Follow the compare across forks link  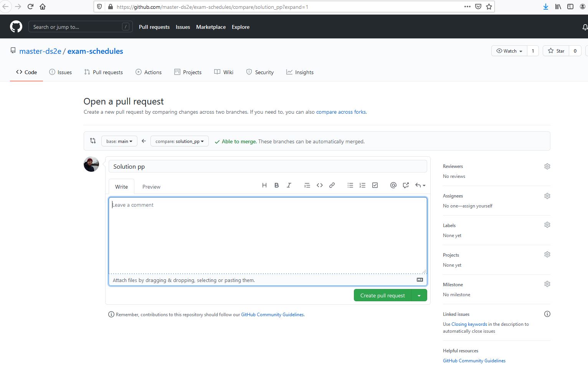(x=341, y=112)
